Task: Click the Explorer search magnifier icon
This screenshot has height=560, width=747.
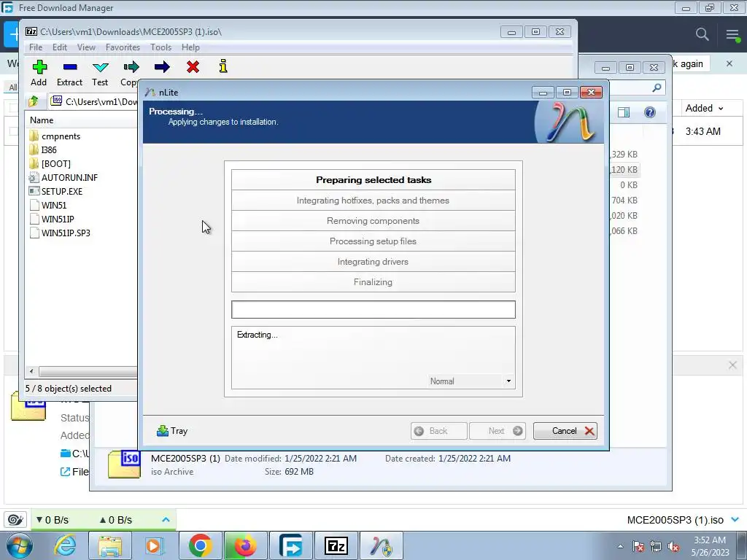Action: point(657,87)
